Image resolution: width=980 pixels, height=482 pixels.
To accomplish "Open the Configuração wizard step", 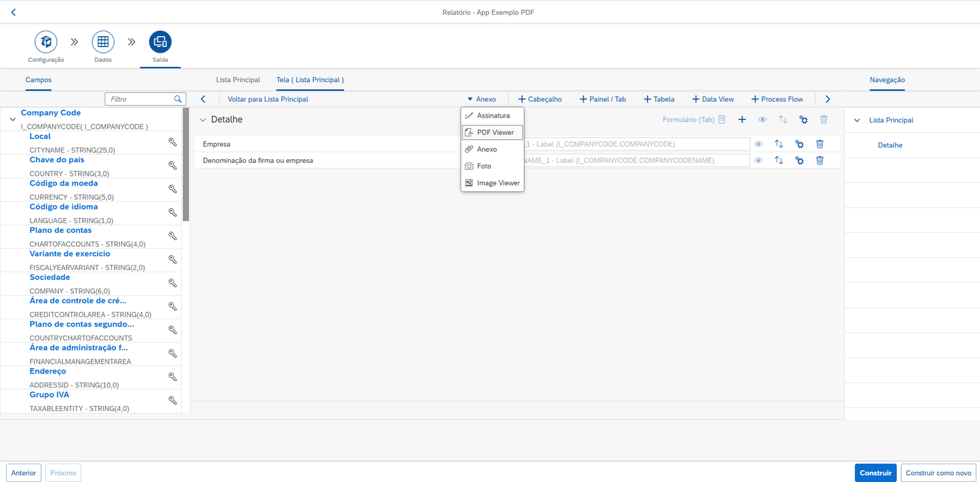I will coord(46,42).
